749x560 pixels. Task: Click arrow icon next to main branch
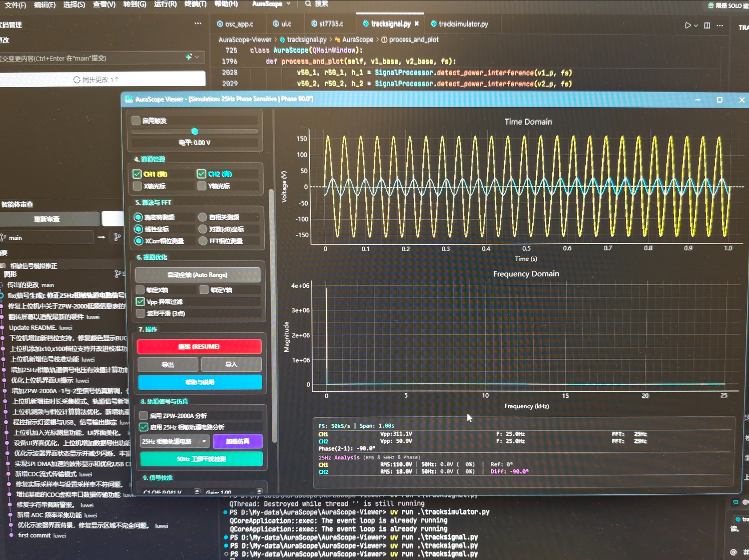pyautogui.click(x=101, y=238)
